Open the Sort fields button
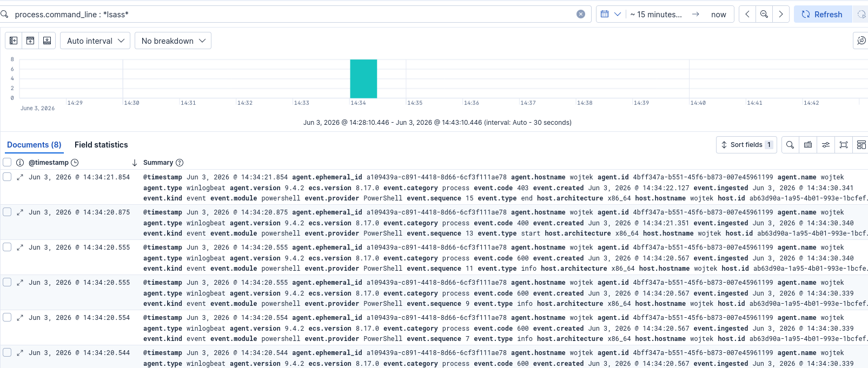The image size is (868, 368). point(746,145)
